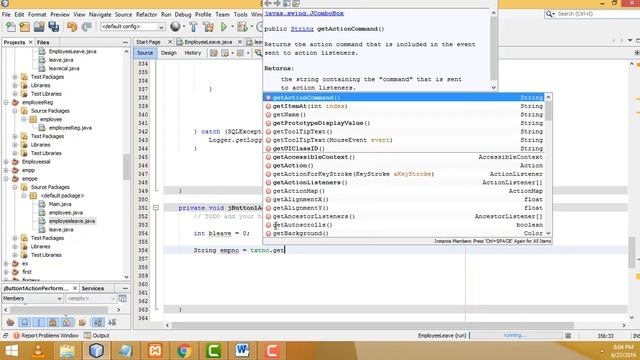640x360 pixels.
Task: Collapse the jButton1ActionPerformed code fold
Action: point(156,208)
